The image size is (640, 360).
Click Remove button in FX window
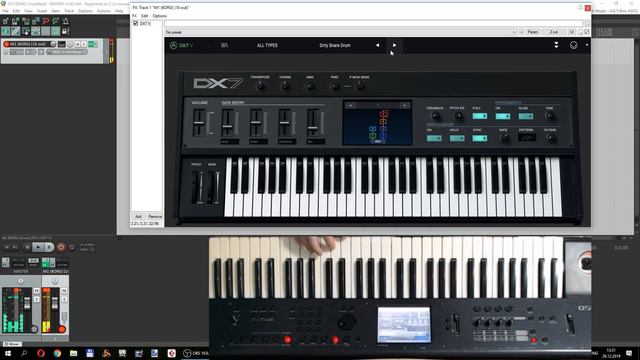(x=155, y=216)
